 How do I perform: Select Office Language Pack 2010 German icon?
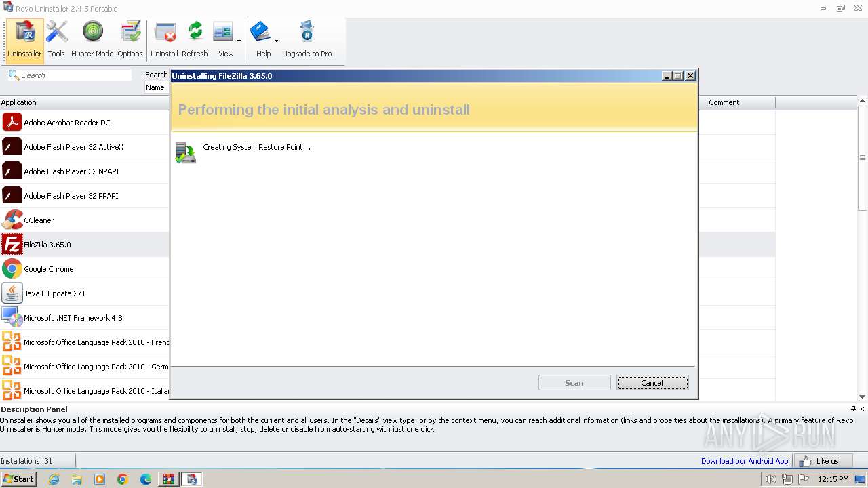12,367
